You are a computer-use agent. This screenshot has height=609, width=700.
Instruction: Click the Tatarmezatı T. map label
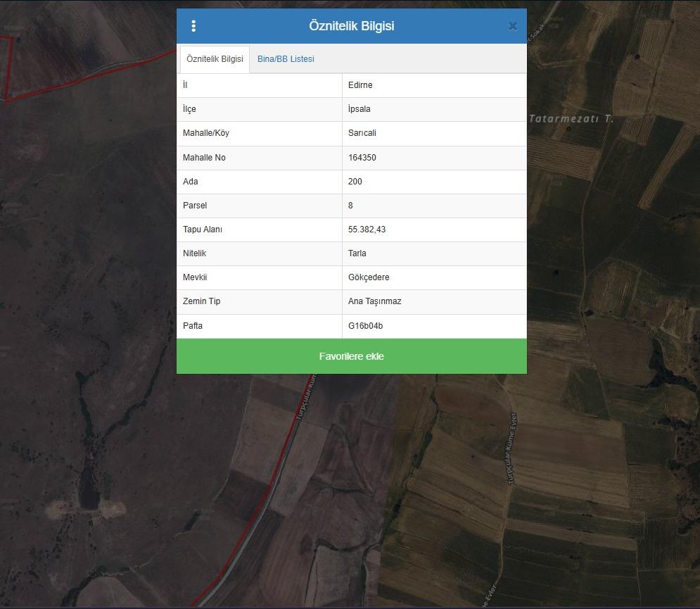coord(571,119)
